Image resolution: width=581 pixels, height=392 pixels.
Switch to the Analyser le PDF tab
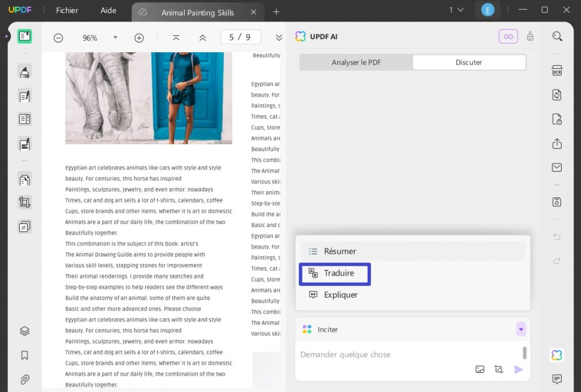(356, 62)
